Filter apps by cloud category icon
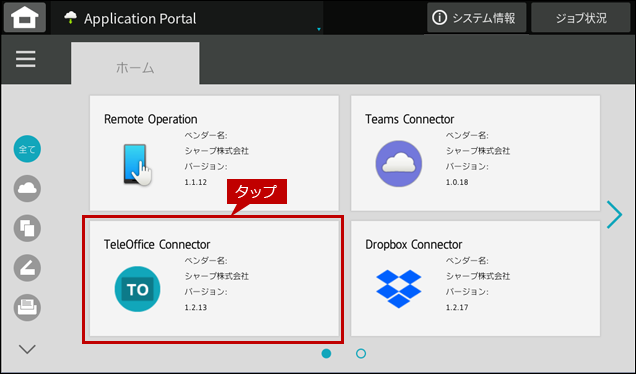This screenshot has height=374, width=636. click(27, 188)
